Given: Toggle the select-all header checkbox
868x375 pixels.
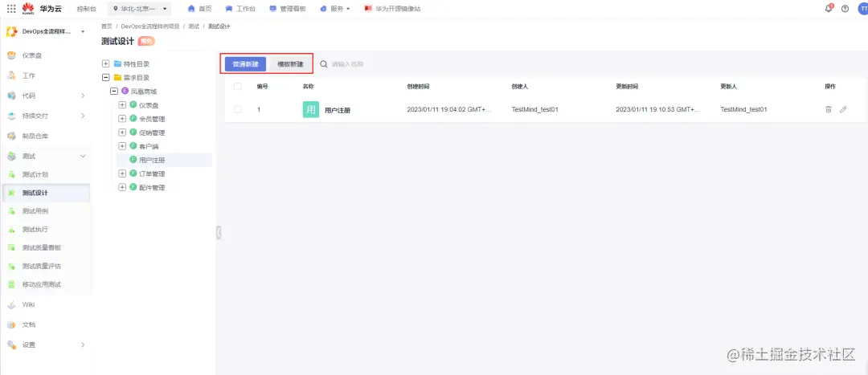Looking at the screenshot, I should (238, 86).
